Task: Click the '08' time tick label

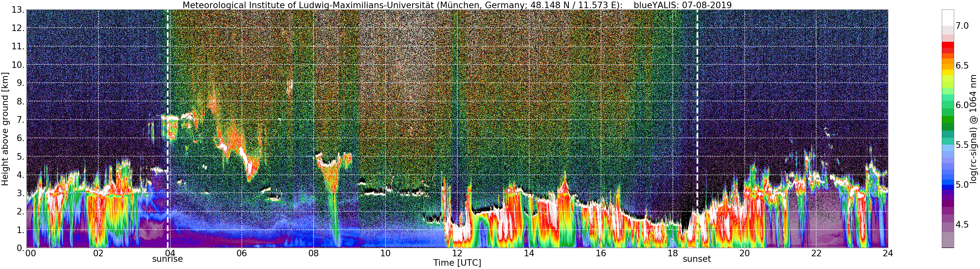Action: pyautogui.click(x=313, y=253)
